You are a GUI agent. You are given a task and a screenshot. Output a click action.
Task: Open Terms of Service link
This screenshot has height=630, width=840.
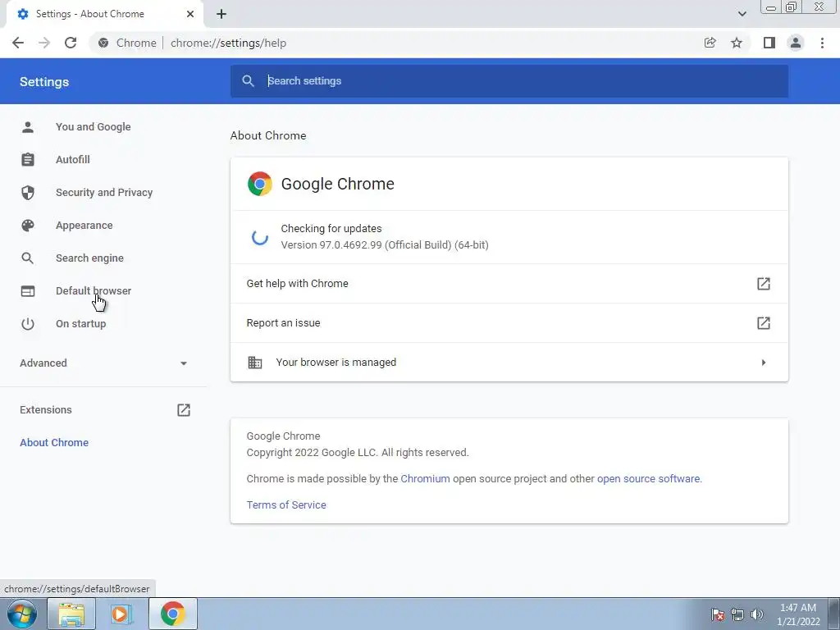tap(286, 504)
